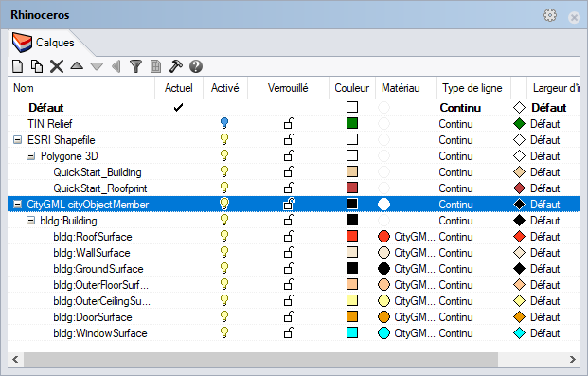The width and height of the screenshot is (588, 376).
Task: Select the QuickStart_Building layer name
Action: pos(98,172)
